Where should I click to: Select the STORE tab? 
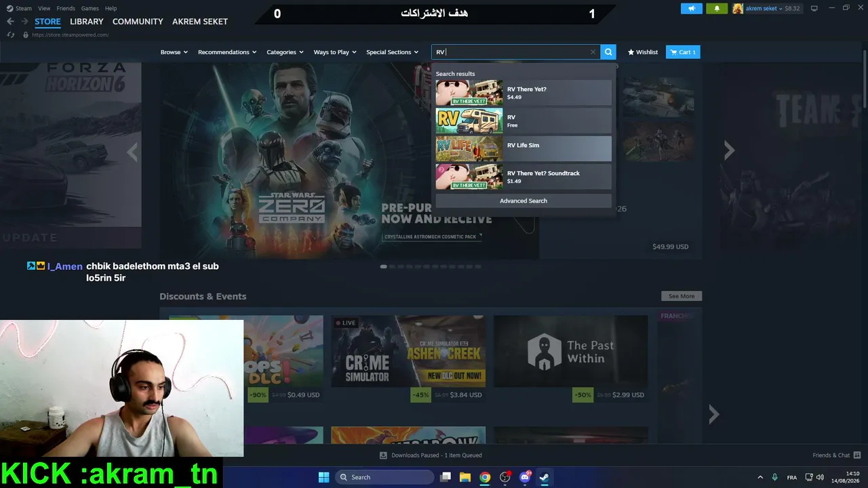(47, 22)
